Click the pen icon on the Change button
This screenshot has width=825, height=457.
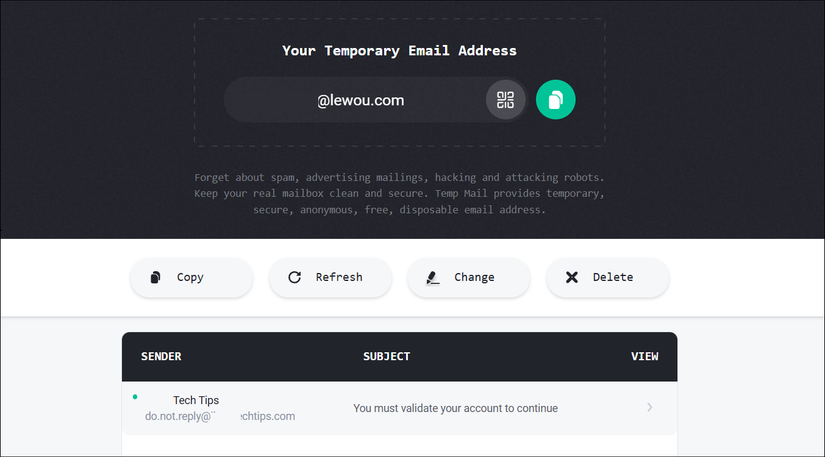point(432,277)
